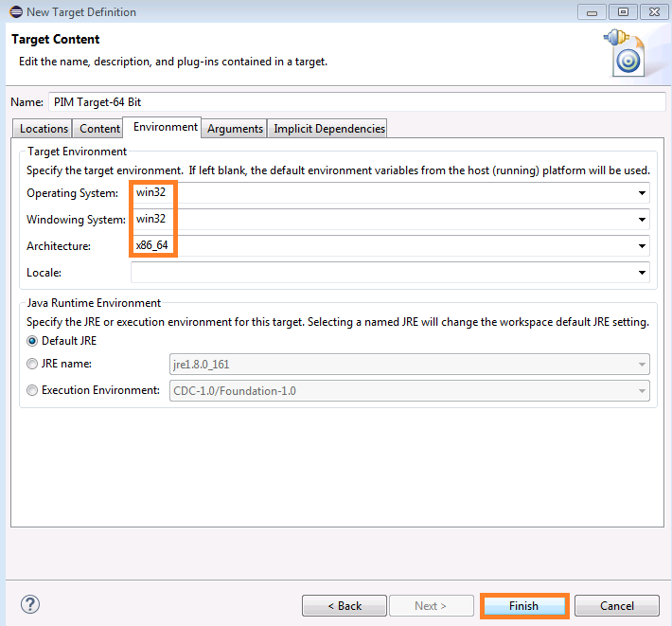Screen dimensions: 672x626
Task: Click into the Operating System win32 field
Action: (x=390, y=193)
